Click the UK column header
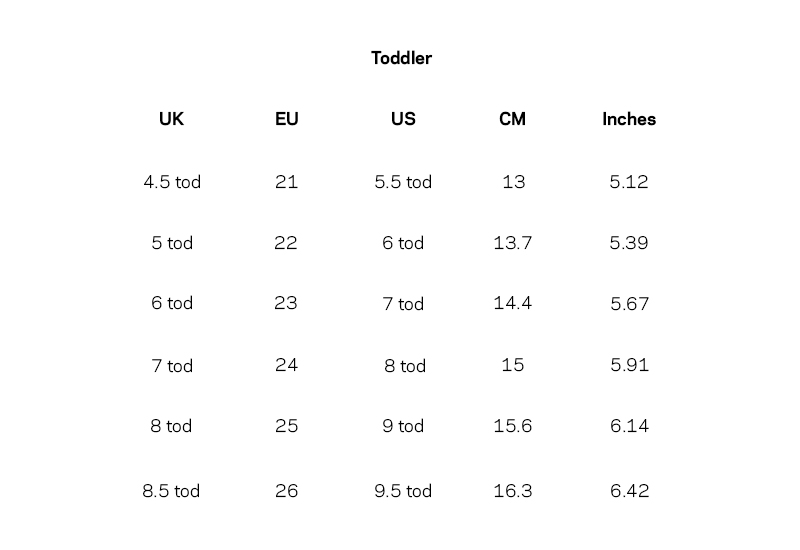The image size is (800, 550). coord(171,119)
